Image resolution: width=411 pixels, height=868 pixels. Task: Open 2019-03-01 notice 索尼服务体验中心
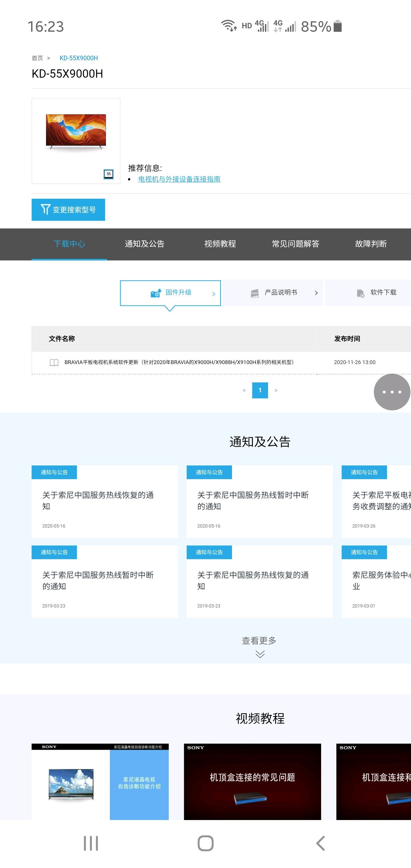coord(376,582)
